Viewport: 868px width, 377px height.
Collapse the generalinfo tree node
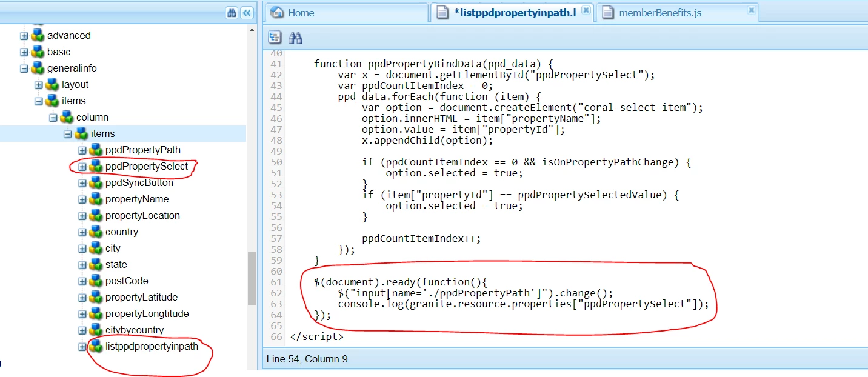pyautogui.click(x=24, y=68)
